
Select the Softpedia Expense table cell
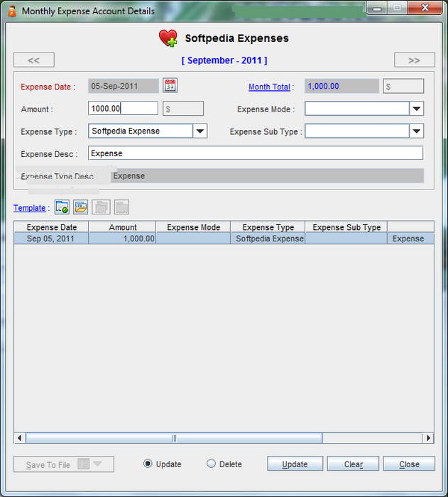coord(268,239)
